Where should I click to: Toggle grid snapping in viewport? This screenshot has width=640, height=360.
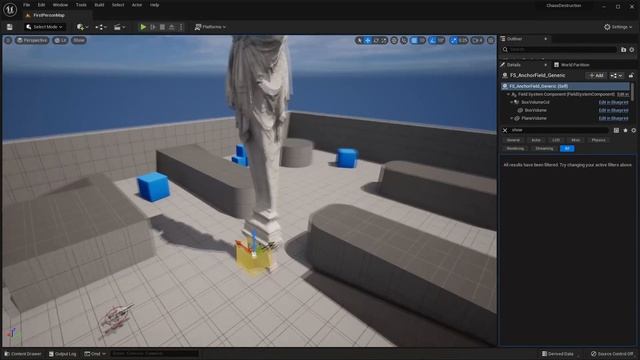[x=414, y=40]
